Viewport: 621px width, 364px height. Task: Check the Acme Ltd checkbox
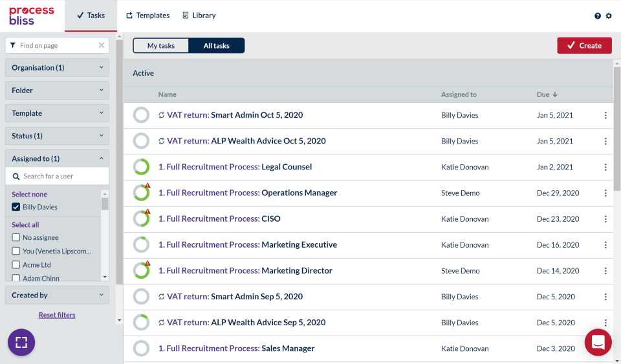[16, 264]
